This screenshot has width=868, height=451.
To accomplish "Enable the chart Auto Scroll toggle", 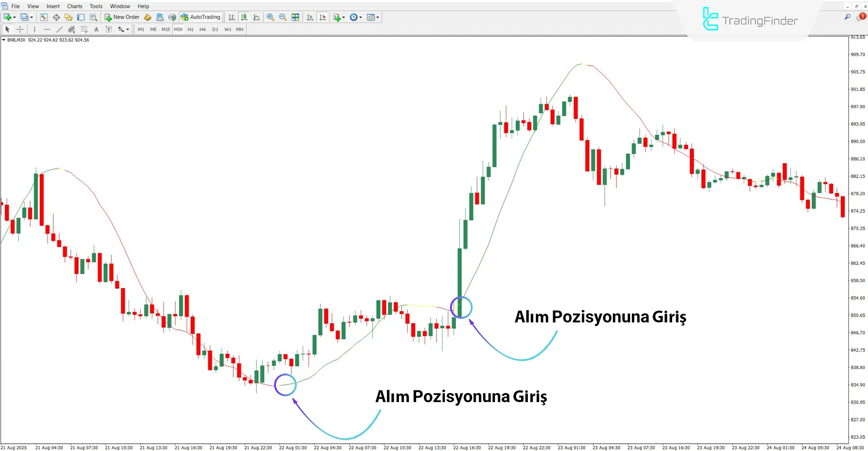I will point(310,17).
